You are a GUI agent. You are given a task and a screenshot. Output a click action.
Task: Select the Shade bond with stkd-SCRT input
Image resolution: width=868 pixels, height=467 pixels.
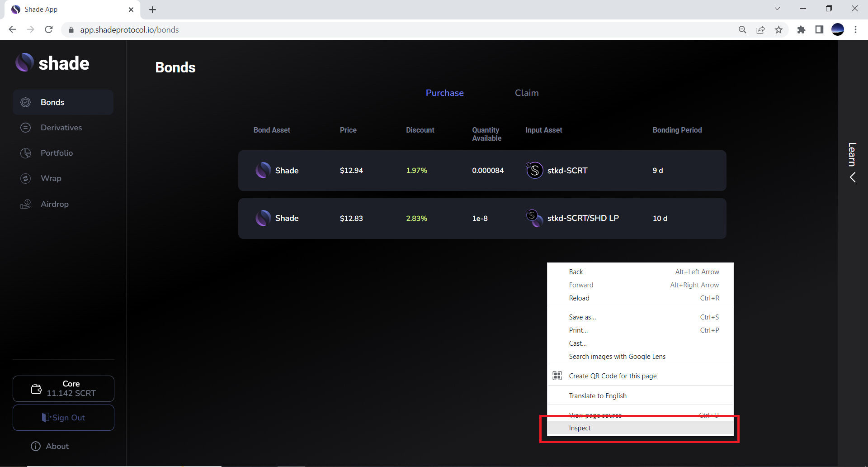click(482, 171)
